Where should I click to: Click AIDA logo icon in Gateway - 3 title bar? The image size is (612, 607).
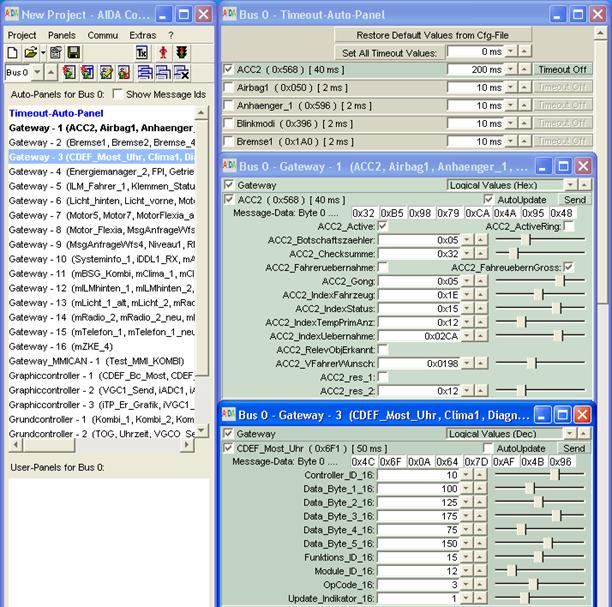point(229,414)
